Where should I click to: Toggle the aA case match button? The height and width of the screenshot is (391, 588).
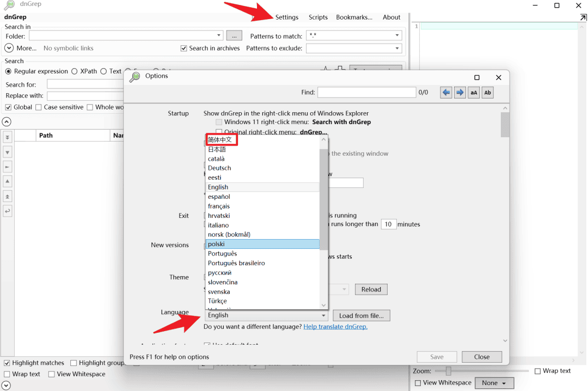pos(474,93)
